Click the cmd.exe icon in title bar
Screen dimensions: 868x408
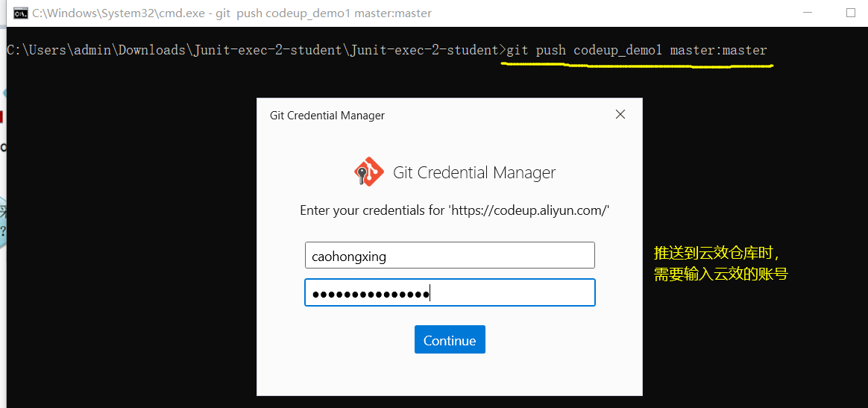pyautogui.click(x=21, y=13)
